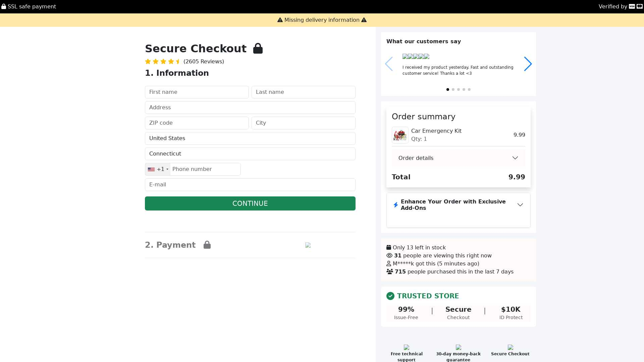Click the Secure Checkout badge icon
The image size is (644, 362).
point(511,347)
